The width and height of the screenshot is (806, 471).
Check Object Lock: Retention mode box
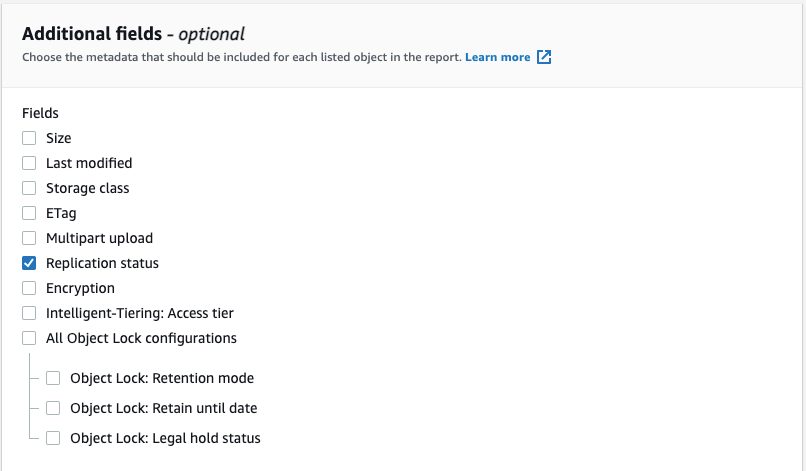[x=53, y=378]
